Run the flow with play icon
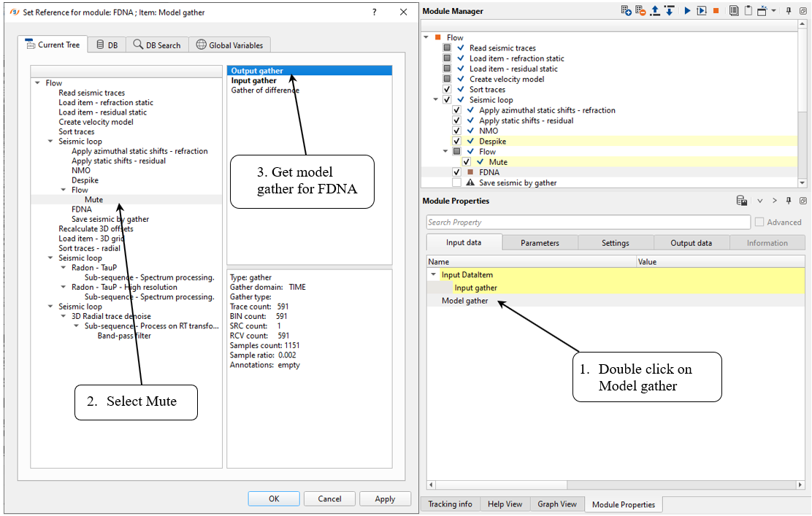 pos(687,11)
